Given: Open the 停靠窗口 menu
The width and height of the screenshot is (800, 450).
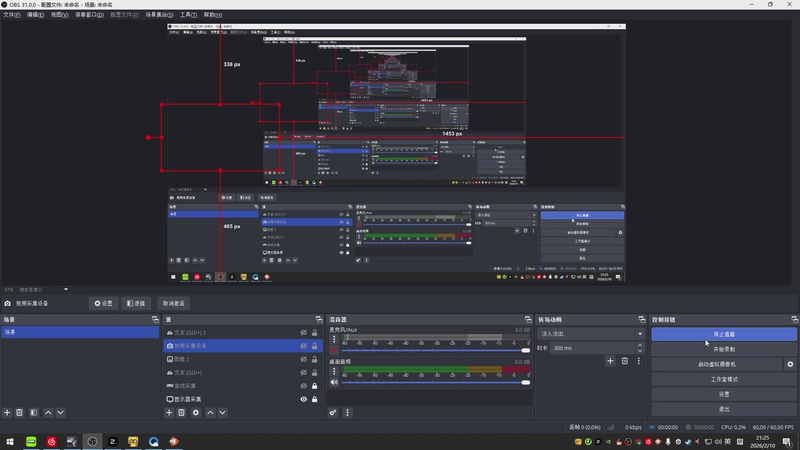Looking at the screenshot, I should pyautogui.click(x=89, y=15).
